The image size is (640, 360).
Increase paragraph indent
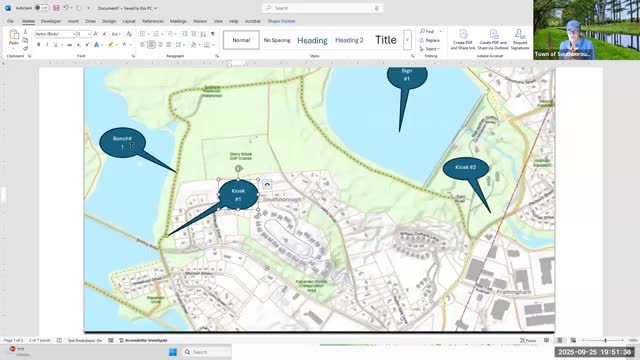[x=193, y=34]
